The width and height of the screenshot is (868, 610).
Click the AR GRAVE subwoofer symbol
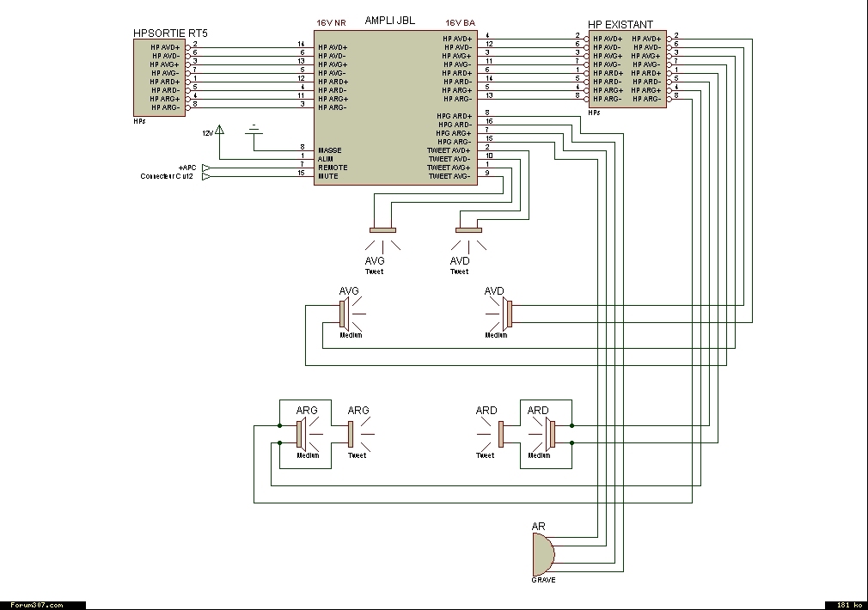tap(543, 555)
